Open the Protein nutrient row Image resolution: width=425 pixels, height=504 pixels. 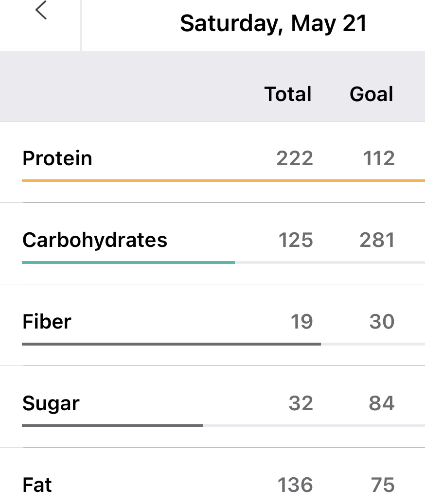point(57,158)
